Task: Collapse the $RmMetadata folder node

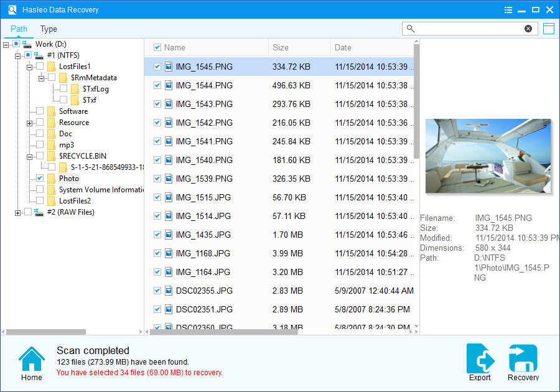Action: click(x=41, y=78)
